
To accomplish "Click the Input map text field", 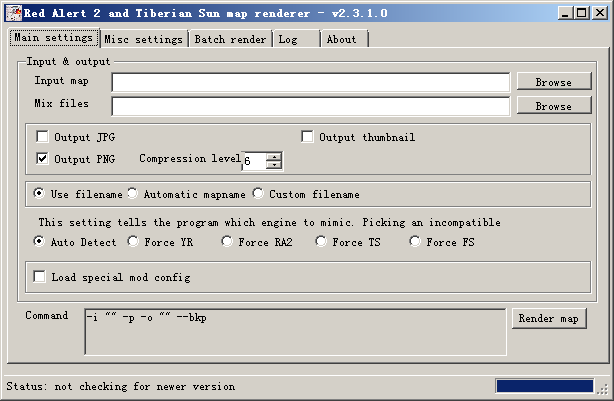I will (311, 82).
